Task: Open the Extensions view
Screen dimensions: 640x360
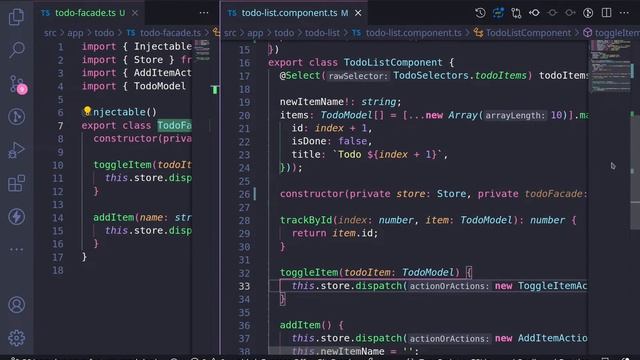Action: coord(16,183)
